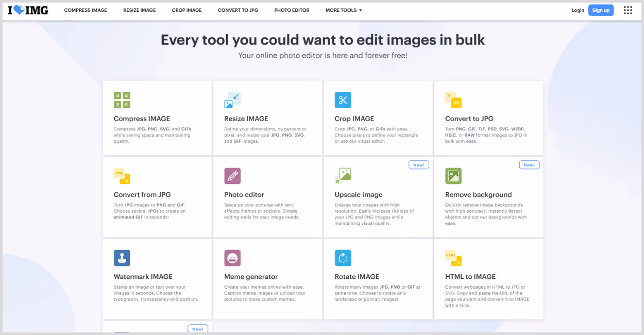This screenshot has height=335, width=644.
Task: Open the HTML to IMAGE card title
Action: [x=470, y=277]
